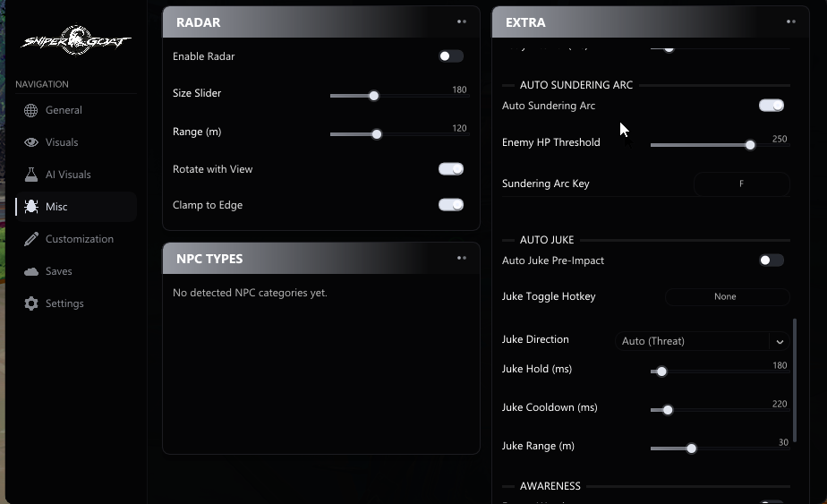Set the Juke Toggle Hotkey button
The image size is (827, 504).
[x=727, y=296]
